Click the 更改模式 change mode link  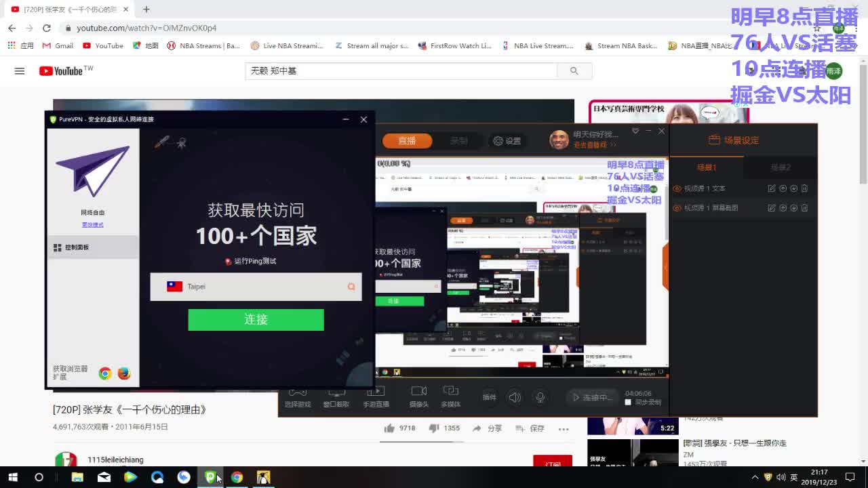(93, 225)
